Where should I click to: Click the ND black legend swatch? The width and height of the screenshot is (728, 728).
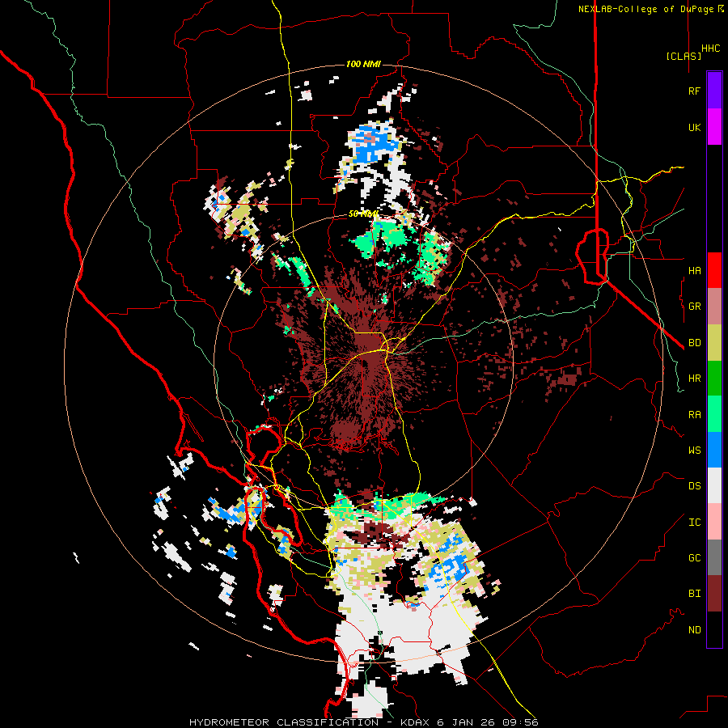click(714, 629)
